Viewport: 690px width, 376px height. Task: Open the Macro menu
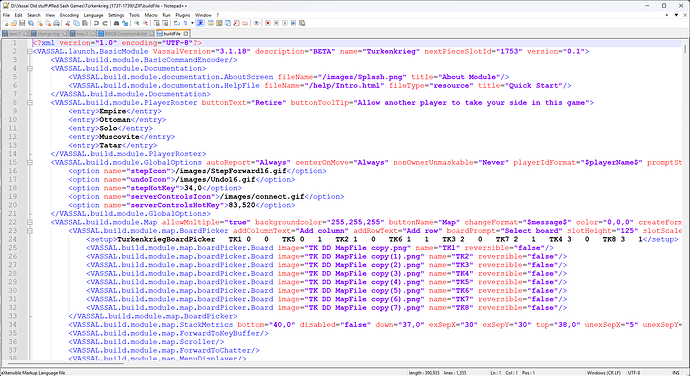point(150,15)
